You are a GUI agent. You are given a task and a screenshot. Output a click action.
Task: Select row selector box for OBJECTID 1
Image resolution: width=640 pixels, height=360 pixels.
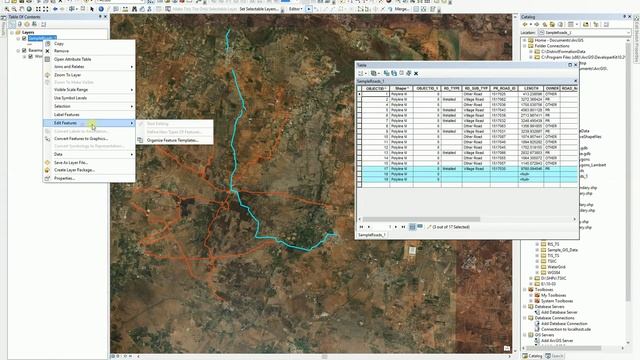coord(359,94)
